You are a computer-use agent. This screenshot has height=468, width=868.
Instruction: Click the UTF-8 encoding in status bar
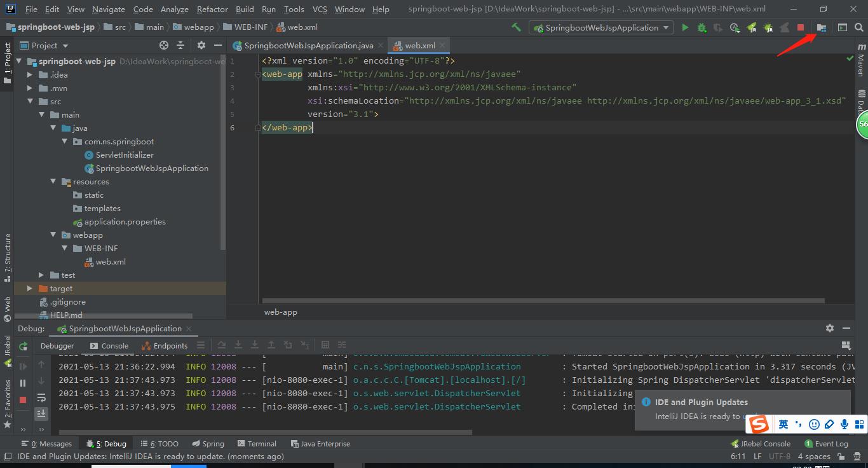tap(780, 456)
